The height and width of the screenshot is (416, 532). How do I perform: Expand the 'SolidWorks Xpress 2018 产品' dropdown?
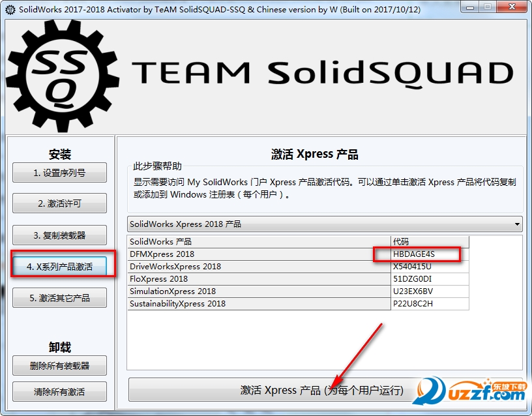click(x=325, y=224)
